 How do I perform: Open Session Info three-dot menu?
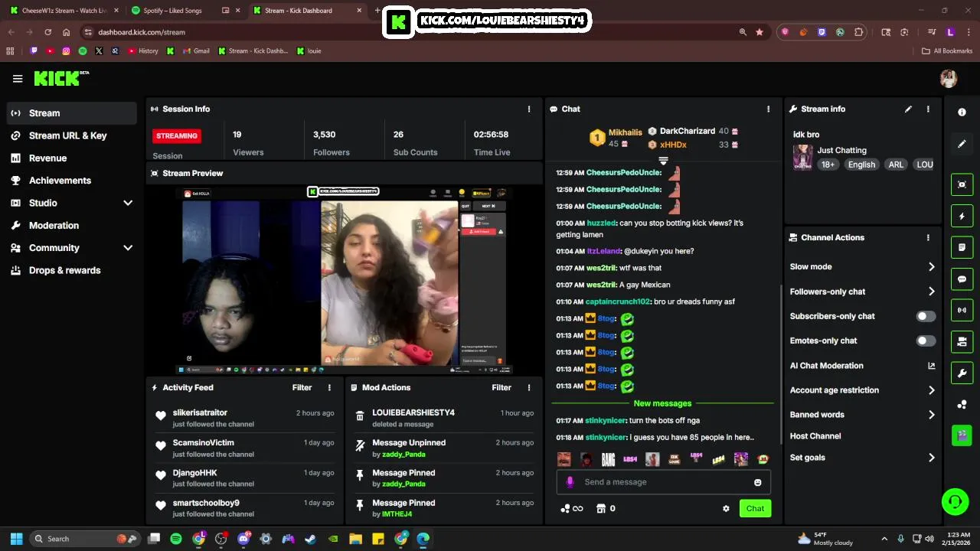[528, 109]
